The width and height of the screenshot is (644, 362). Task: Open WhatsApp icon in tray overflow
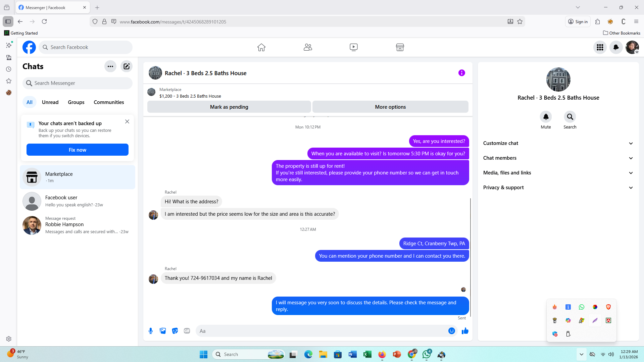click(582, 307)
